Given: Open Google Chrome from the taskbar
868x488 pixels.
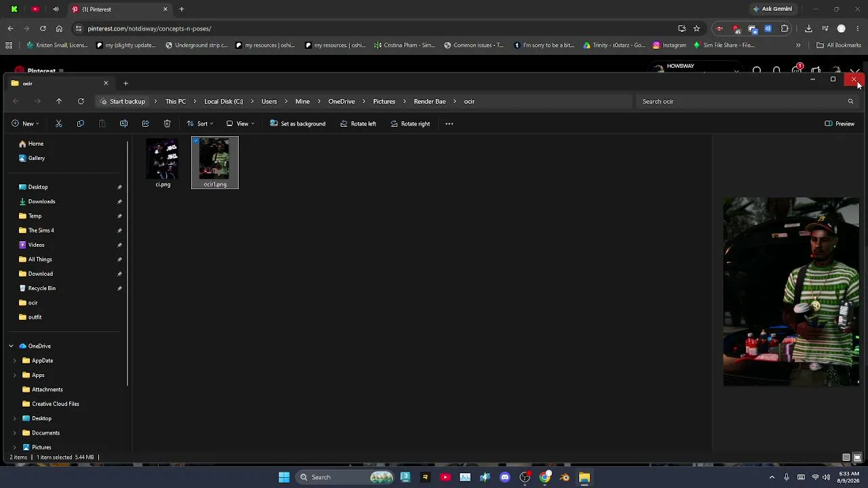Looking at the screenshot, I should tap(545, 477).
